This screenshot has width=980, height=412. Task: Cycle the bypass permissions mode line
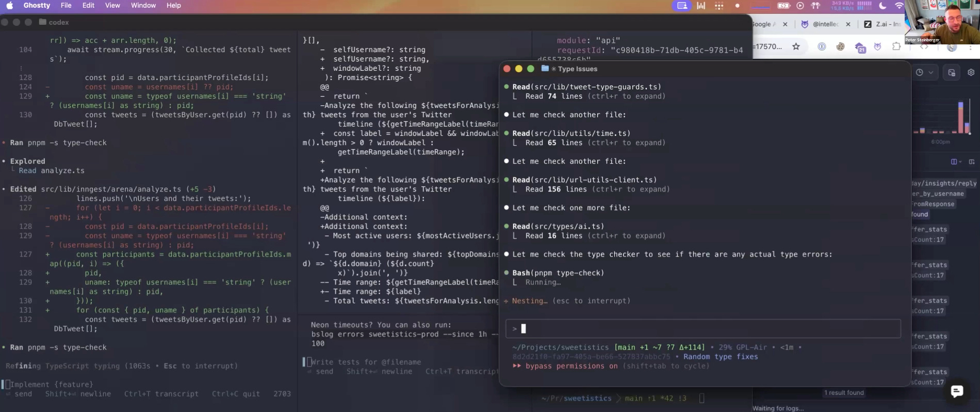tap(611, 366)
